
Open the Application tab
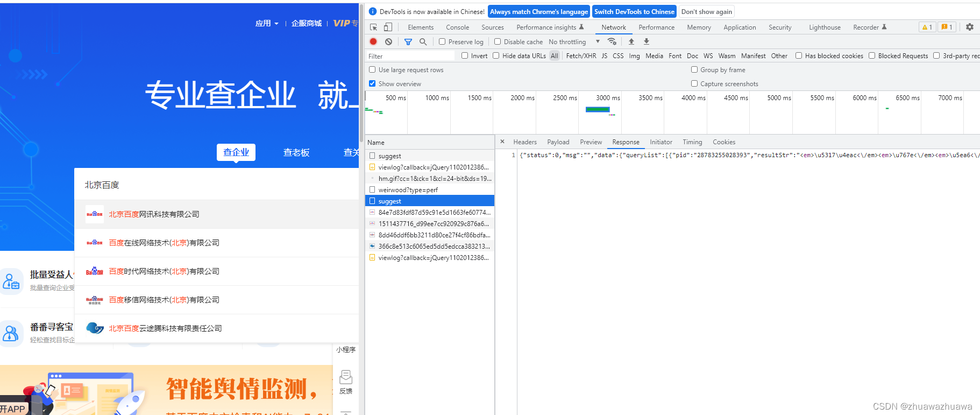click(740, 27)
